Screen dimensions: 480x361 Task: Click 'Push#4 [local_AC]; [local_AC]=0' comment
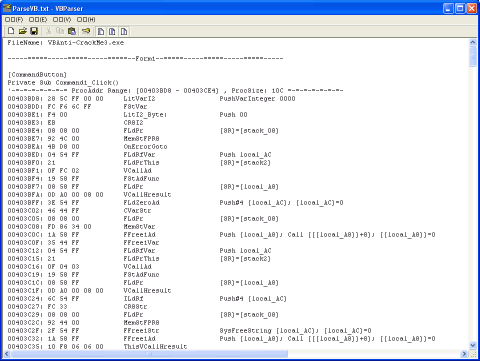(281, 203)
